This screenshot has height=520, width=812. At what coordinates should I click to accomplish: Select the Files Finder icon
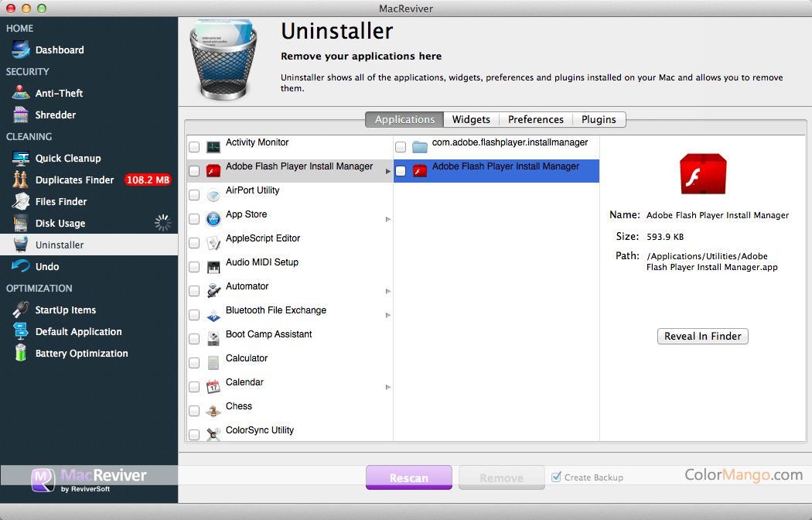click(21, 202)
